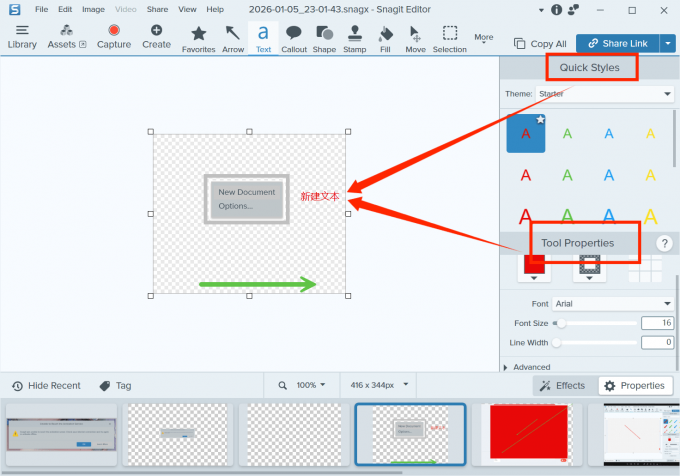Select the Callout tool
Screen dimensions: 680x476
(294, 37)
